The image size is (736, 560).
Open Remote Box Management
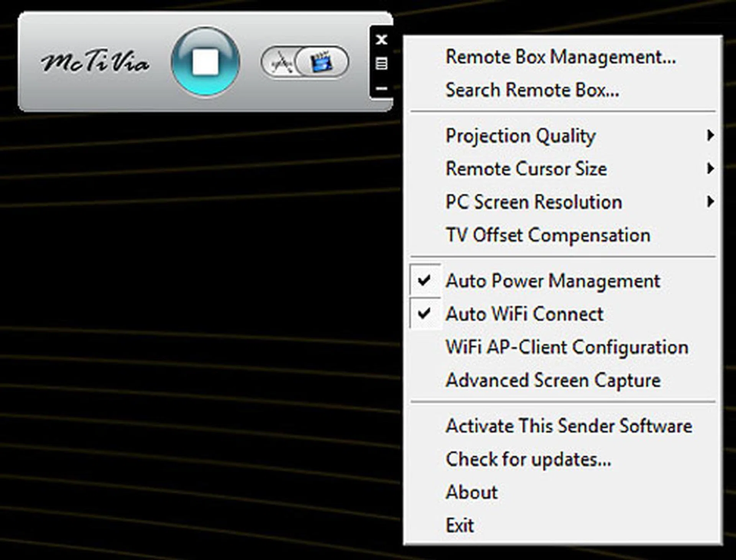click(x=560, y=57)
